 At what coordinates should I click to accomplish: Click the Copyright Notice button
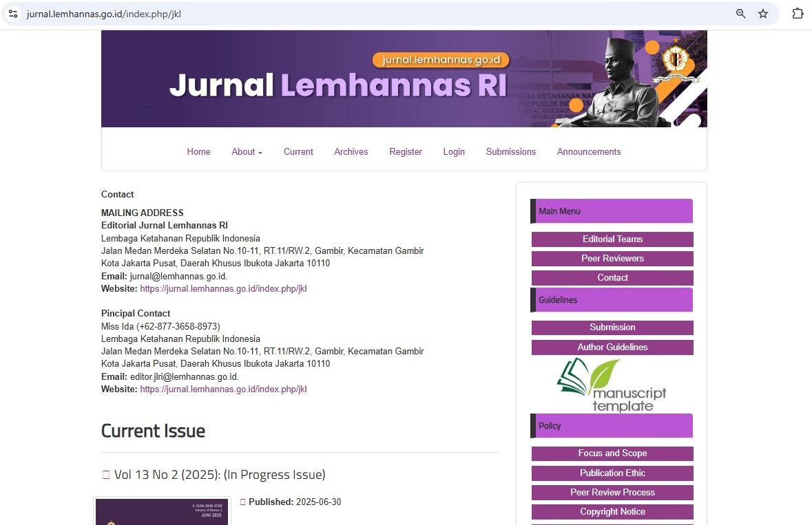pos(612,511)
